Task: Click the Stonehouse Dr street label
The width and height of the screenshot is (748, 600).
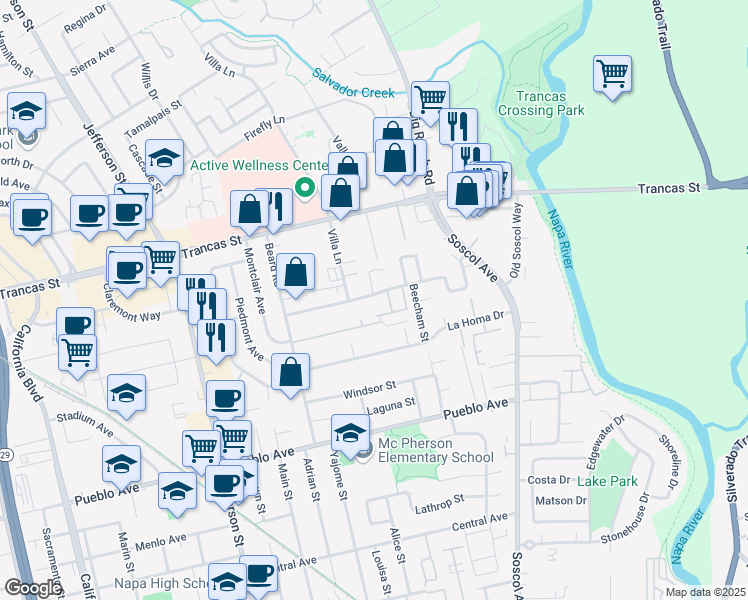Action: click(625, 518)
